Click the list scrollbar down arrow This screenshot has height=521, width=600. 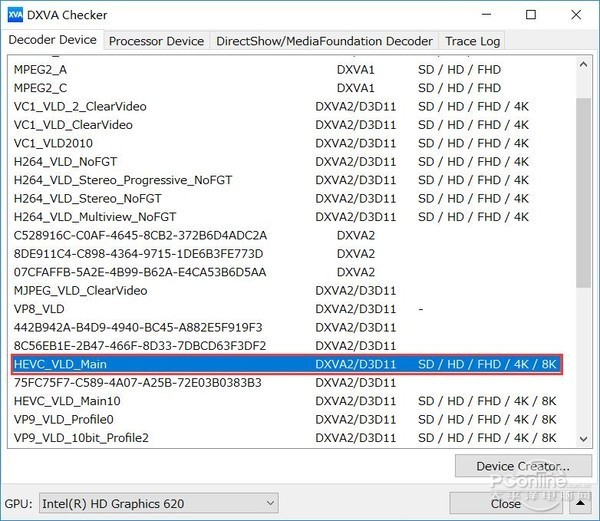point(583,439)
